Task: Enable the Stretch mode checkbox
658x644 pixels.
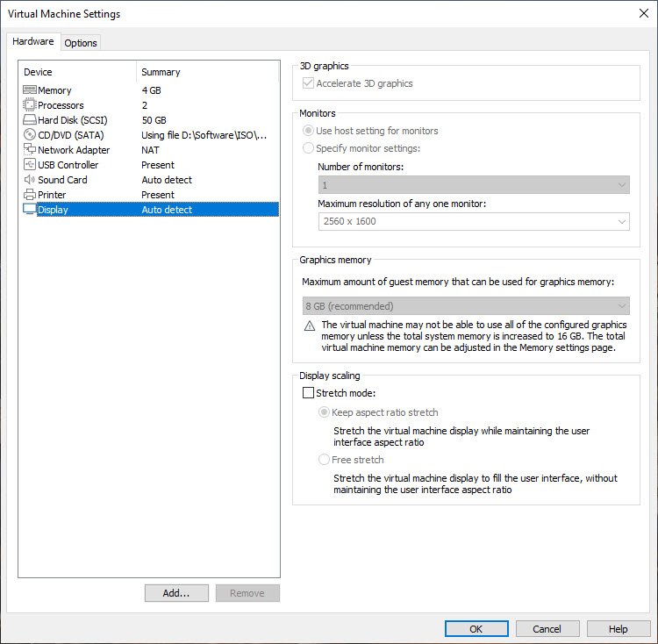Action: pos(308,393)
